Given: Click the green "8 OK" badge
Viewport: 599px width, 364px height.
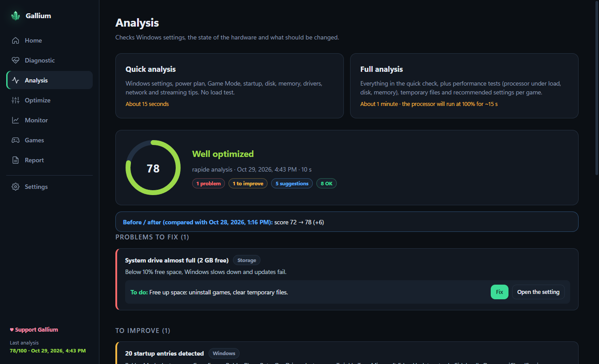Looking at the screenshot, I should (327, 184).
